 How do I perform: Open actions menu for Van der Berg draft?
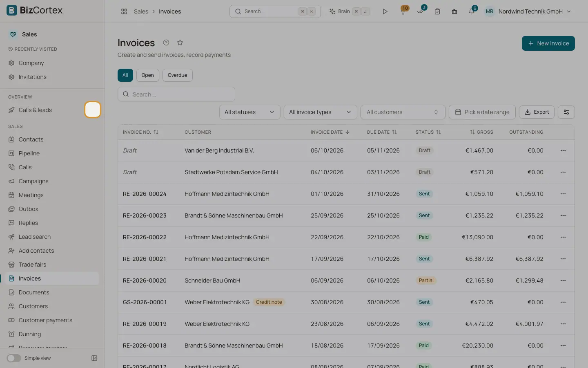(563, 150)
